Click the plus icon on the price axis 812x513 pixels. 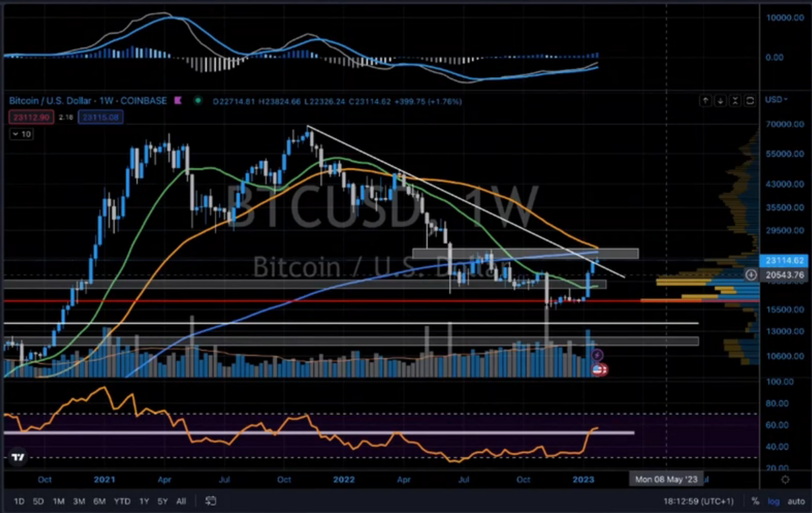click(750, 275)
